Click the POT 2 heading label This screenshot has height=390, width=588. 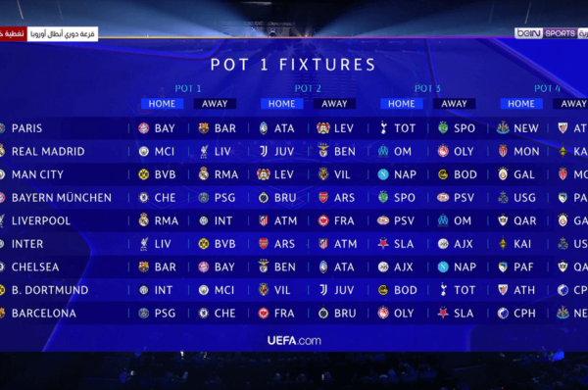pos(308,88)
